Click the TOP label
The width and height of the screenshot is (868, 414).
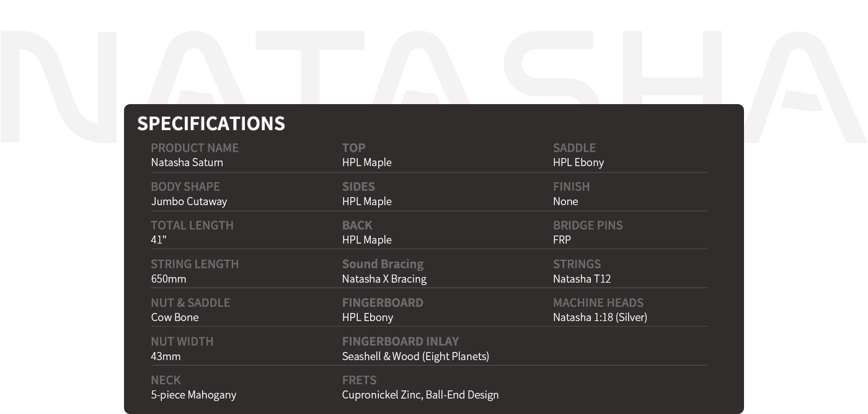pos(353,148)
